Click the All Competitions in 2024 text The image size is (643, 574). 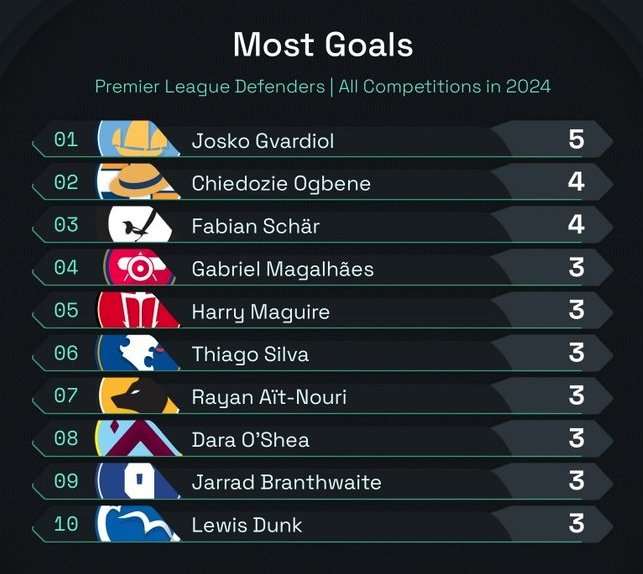pos(445,87)
